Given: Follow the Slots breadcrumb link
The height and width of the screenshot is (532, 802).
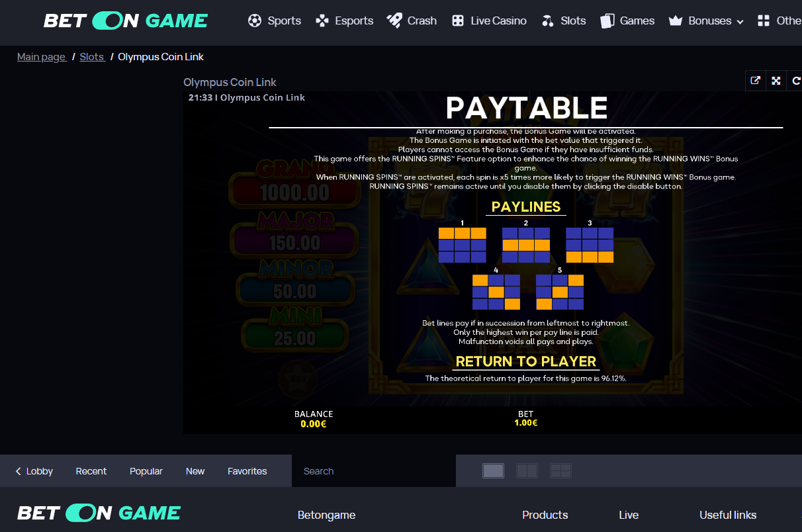Looking at the screenshot, I should click(92, 57).
